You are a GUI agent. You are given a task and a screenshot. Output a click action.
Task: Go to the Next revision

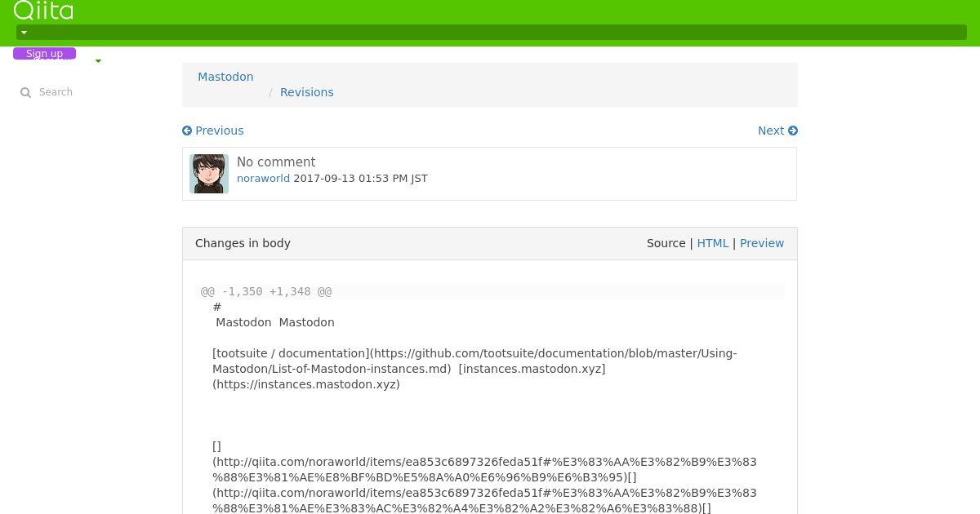(777, 131)
